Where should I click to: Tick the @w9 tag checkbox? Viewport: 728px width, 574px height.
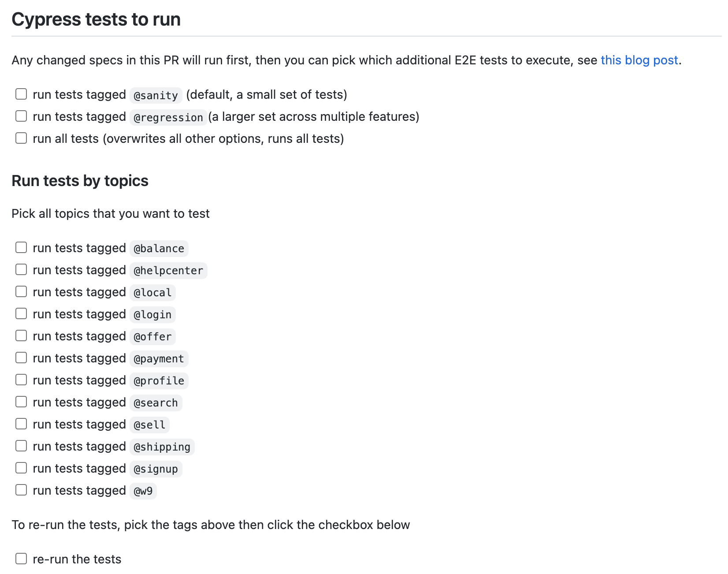[21, 490]
